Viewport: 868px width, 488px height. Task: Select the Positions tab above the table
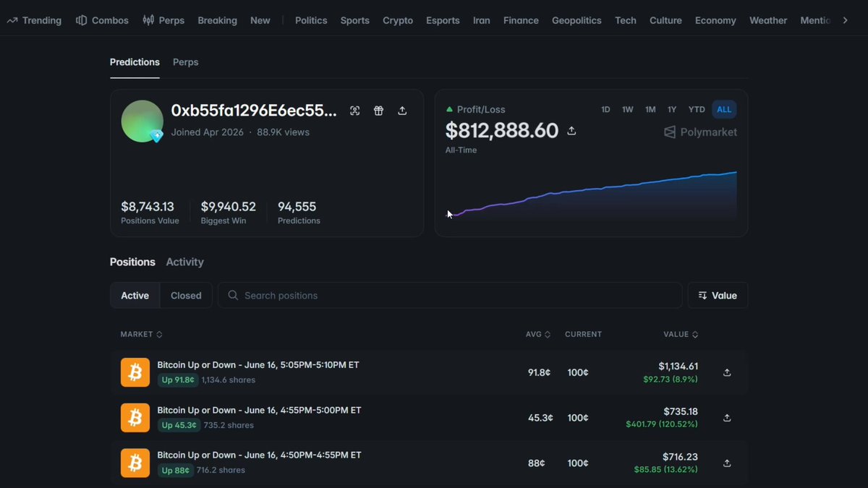[132, 262]
